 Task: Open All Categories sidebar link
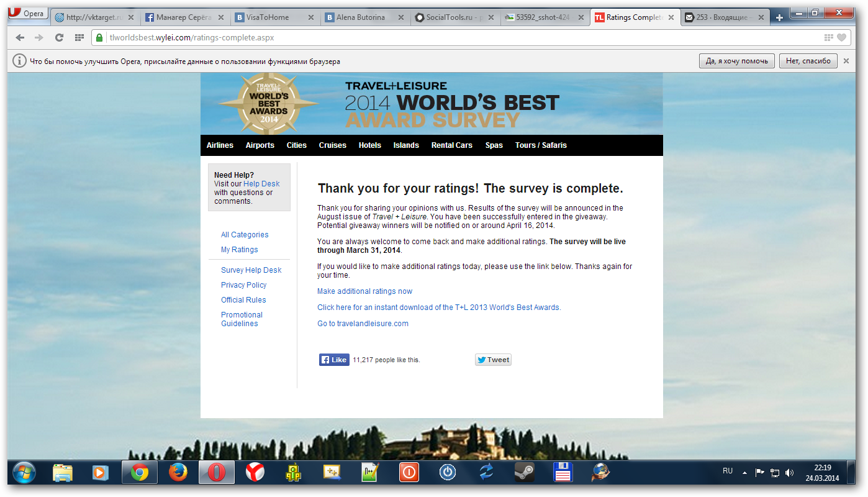tap(245, 235)
